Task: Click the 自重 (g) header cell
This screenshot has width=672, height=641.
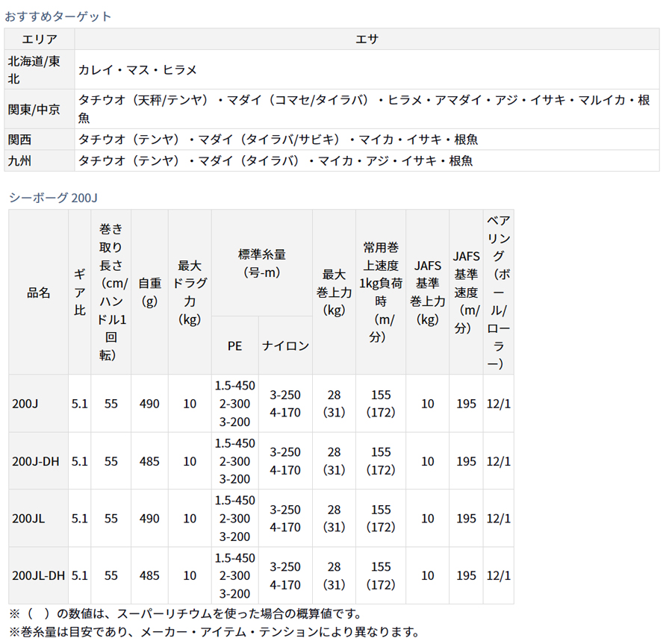Action: (x=149, y=293)
